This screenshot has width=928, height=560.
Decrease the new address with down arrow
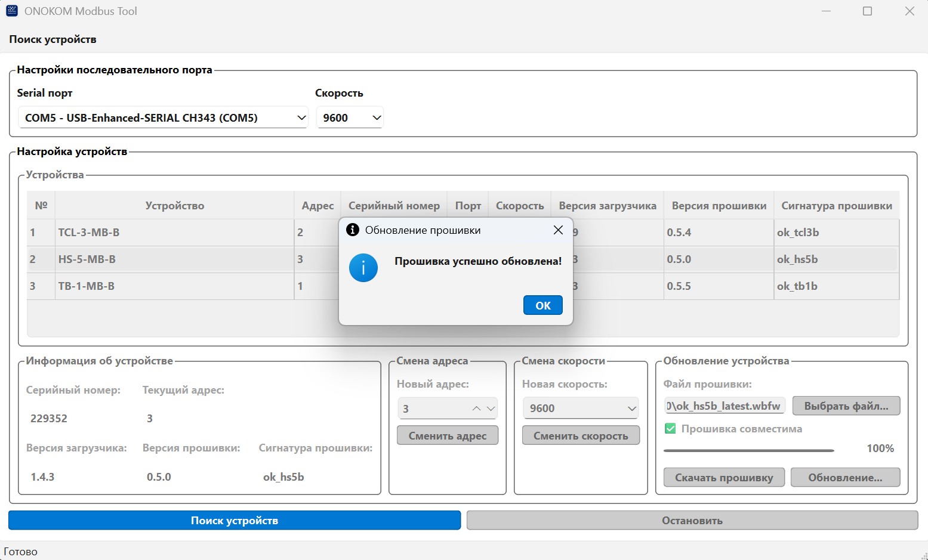pyautogui.click(x=491, y=409)
